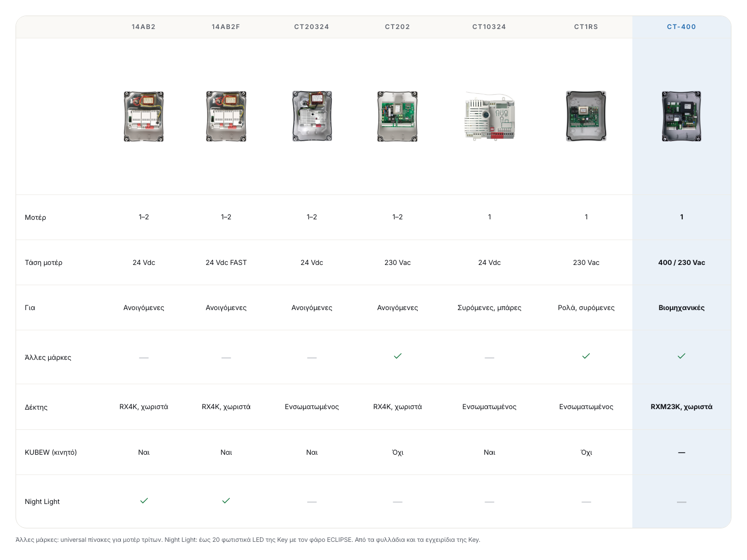Click the Night Light checkmark for 14AB2
This screenshot has width=747, height=560.
[144, 501]
